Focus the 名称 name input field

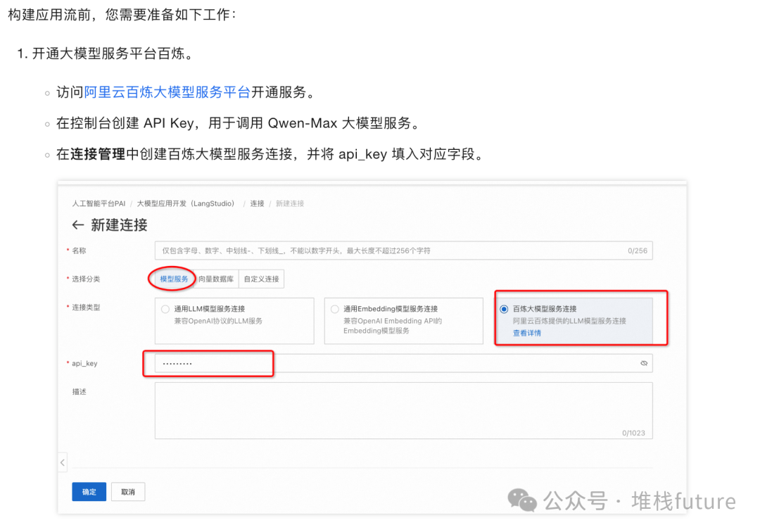[404, 251]
